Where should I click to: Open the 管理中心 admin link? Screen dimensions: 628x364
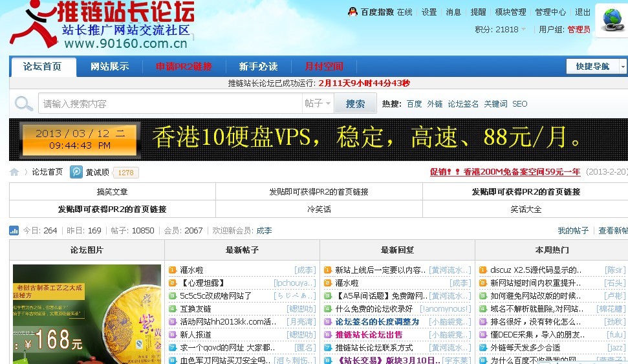[550, 12]
